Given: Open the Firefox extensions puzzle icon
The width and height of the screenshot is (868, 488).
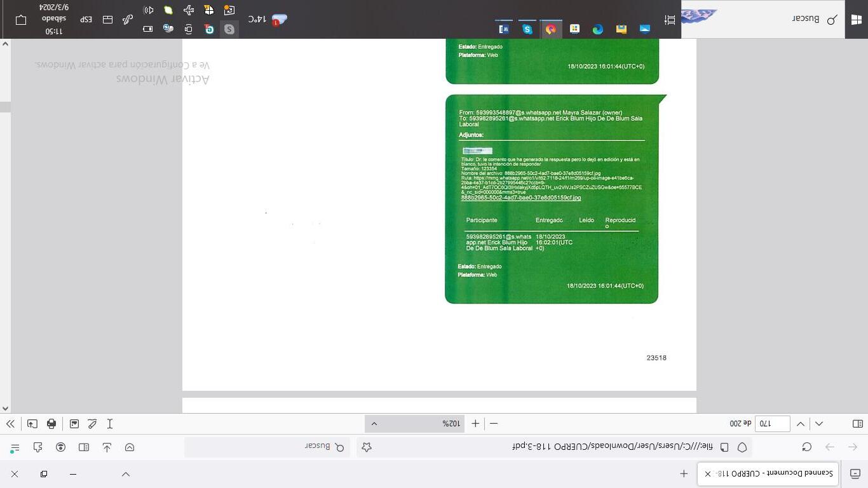Looking at the screenshot, I should pyautogui.click(x=37, y=447).
